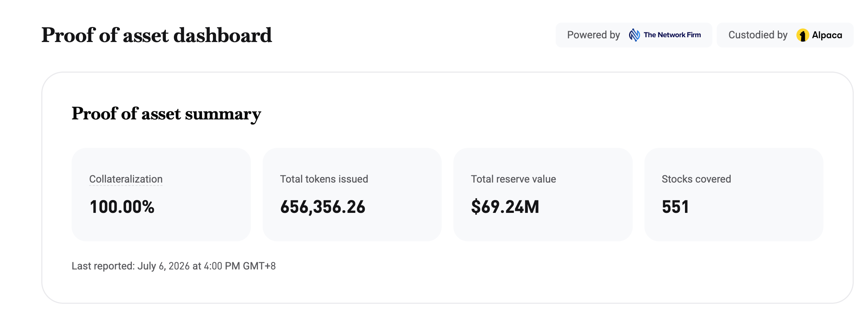Click the Alpaca brand name text
Image resolution: width=868 pixels, height=314 pixels.
827,35
